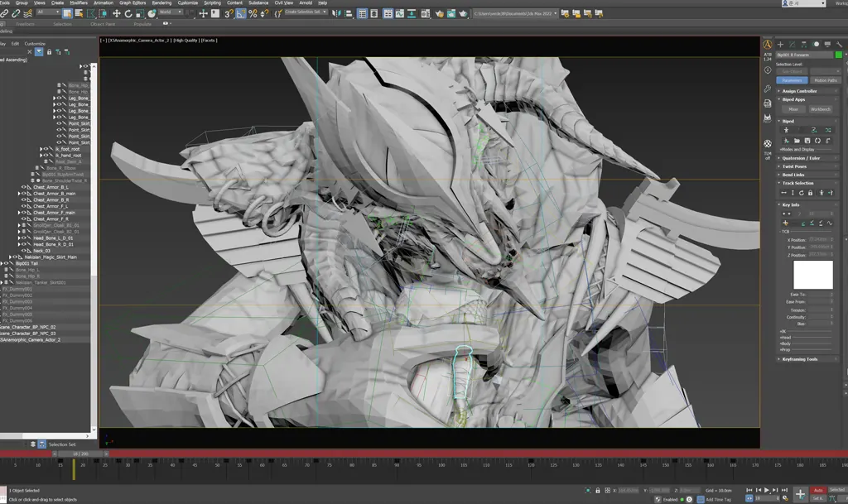Open the Rendering menu
This screenshot has height=504, width=848.
point(161,2)
